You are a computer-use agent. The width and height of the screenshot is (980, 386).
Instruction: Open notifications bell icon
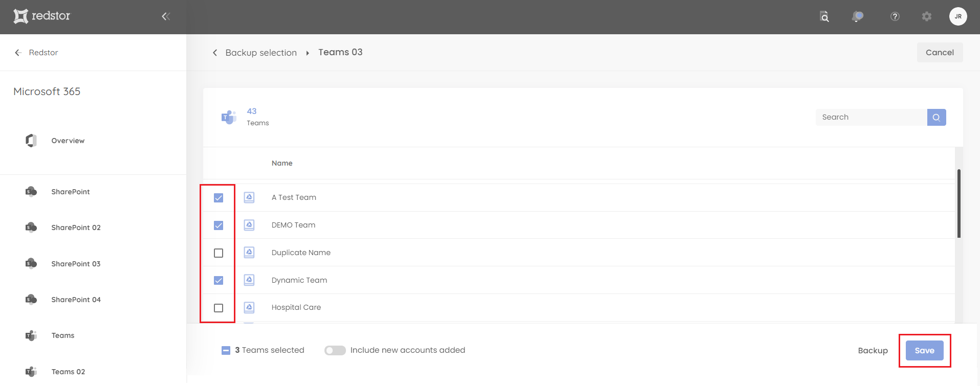tap(858, 16)
